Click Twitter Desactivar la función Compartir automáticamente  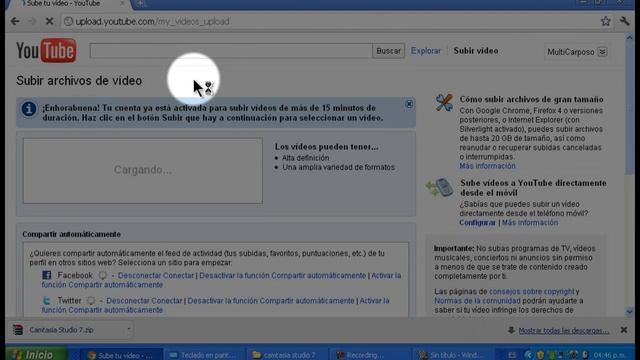[x=271, y=301]
